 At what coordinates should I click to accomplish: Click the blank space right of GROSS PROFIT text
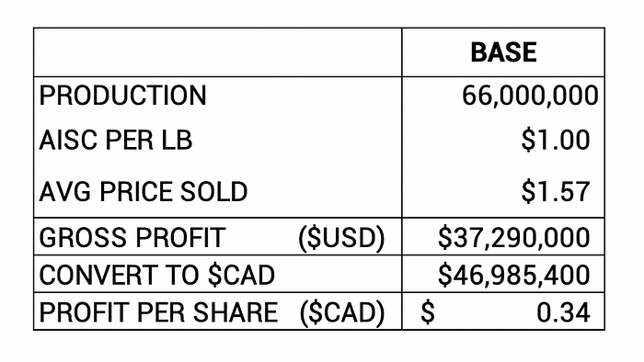[261, 237]
